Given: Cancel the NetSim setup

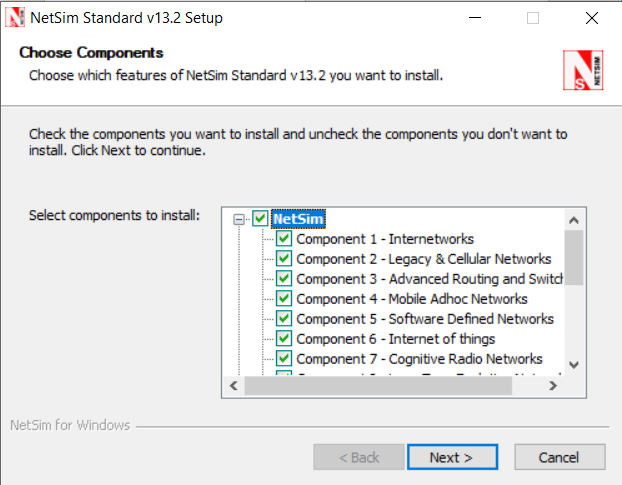Looking at the screenshot, I should click(x=559, y=457).
